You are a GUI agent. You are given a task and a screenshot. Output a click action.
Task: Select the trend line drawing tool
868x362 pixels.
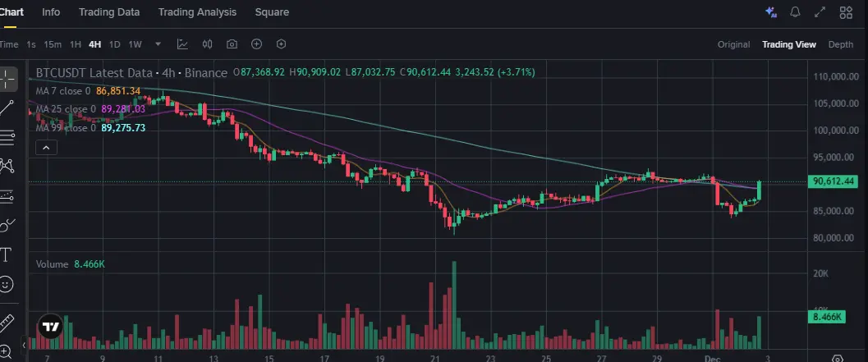[x=8, y=107]
